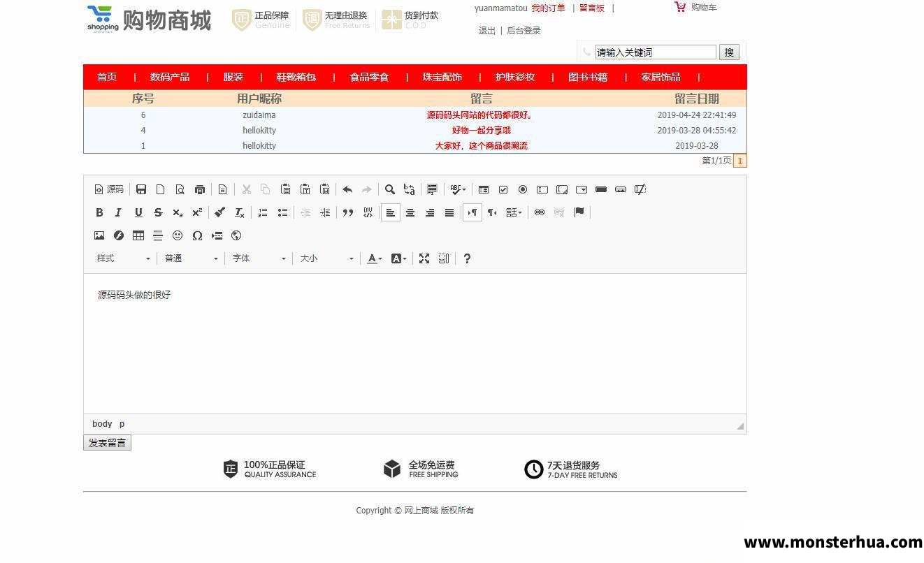Screen dimensions: 924x563
Task: Toggle numbered list
Action: point(263,212)
